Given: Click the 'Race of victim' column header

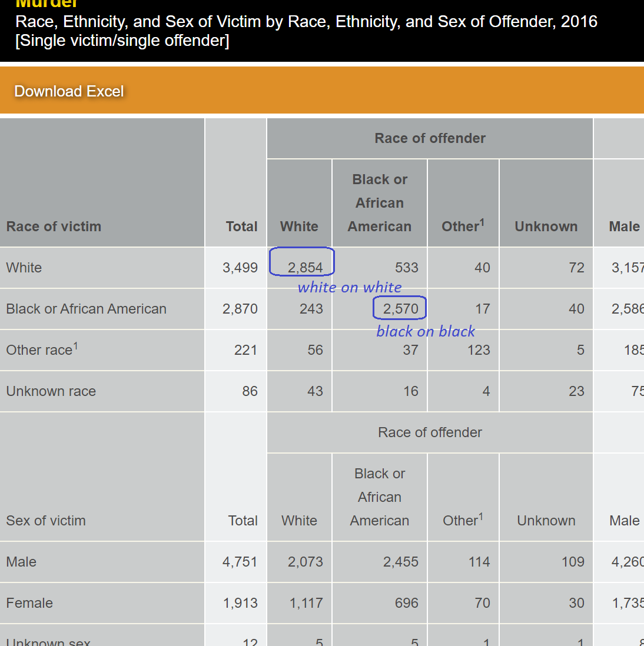Looking at the screenshot, I should tap(54, 227).
